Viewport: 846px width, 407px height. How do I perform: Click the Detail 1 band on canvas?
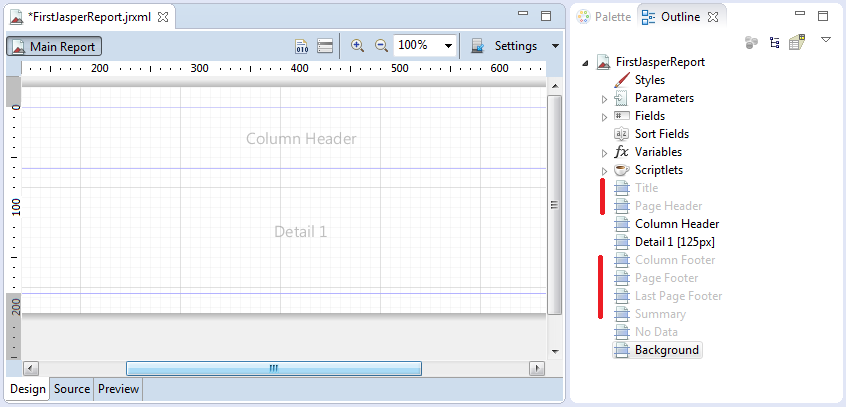tap(284, 231)
